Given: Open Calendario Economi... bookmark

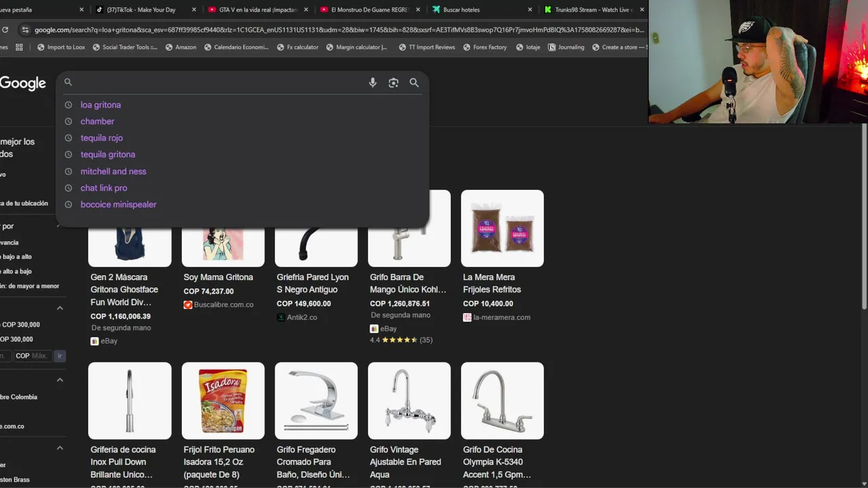Looking at the screenshot, I should [x=235, y=47].
